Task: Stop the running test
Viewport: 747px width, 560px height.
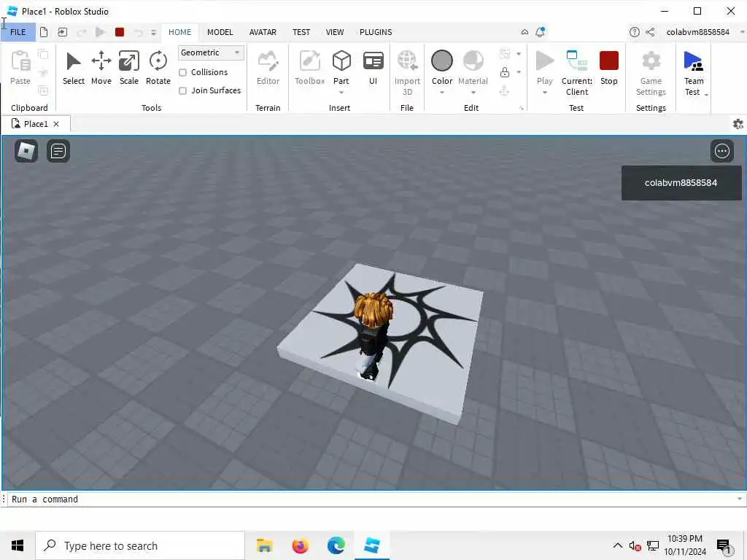Action: tap(609, 68)
